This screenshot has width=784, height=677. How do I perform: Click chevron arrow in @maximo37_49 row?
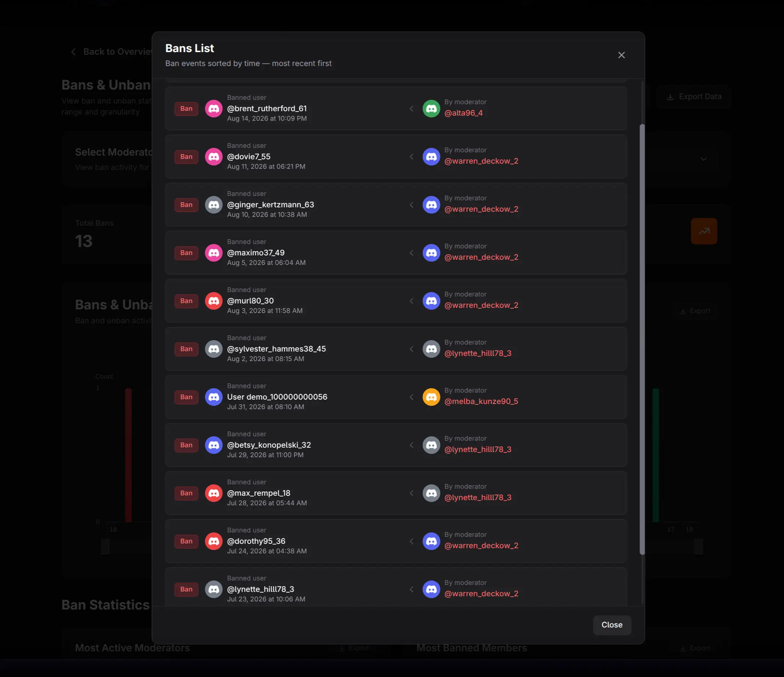pos(411,253)
